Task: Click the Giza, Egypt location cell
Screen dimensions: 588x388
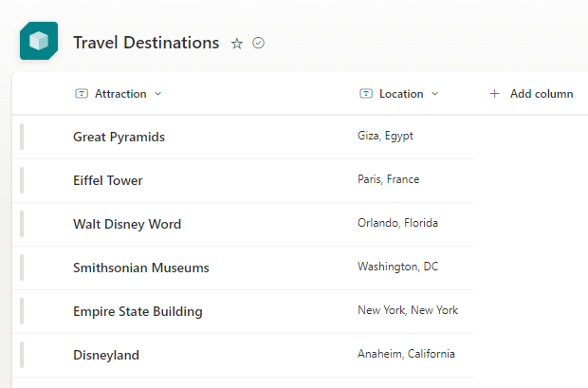Action: pyautogui.click(x=385, y=136)
